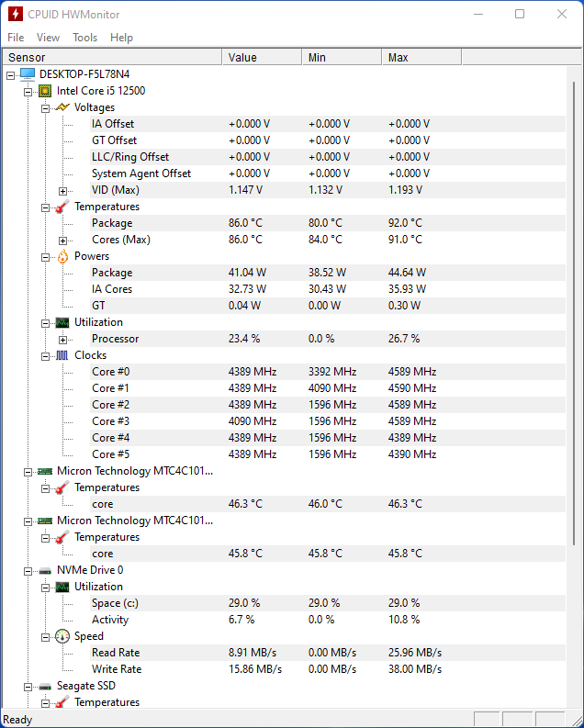
Task: Click the Value column header
Action: 263,58
